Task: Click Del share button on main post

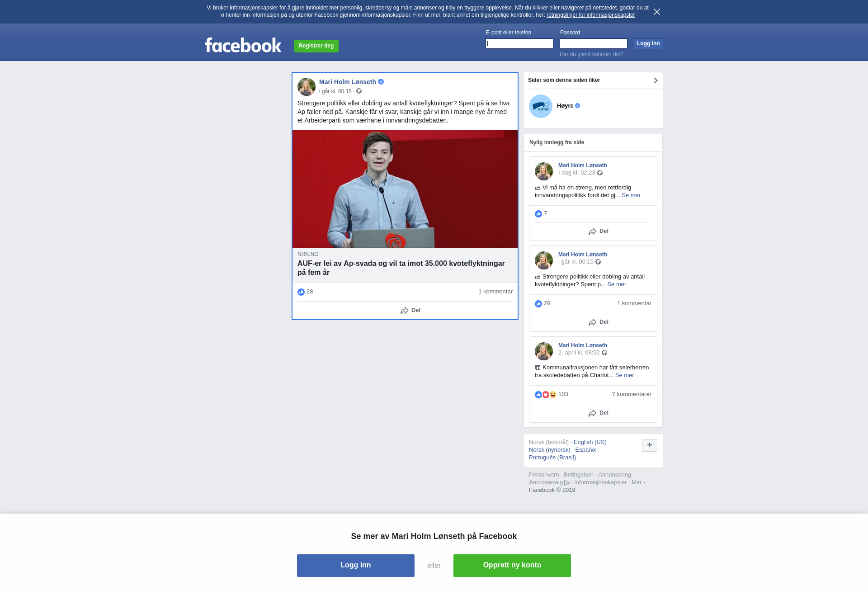Action: click(410, 310)
